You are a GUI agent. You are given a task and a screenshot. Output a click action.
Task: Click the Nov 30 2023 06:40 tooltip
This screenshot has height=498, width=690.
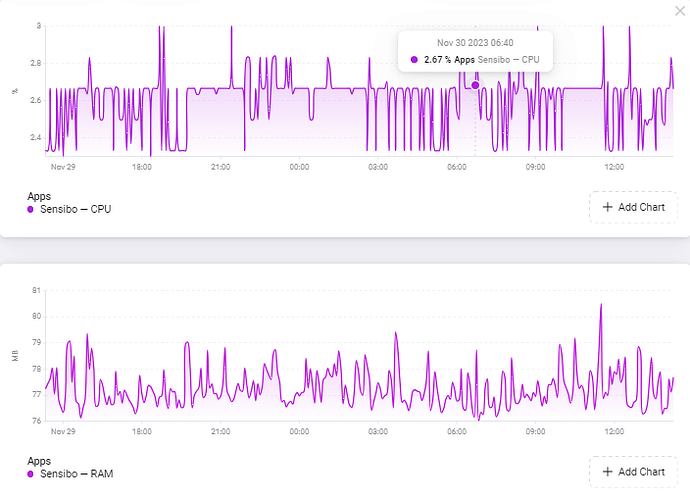(475, 51)
